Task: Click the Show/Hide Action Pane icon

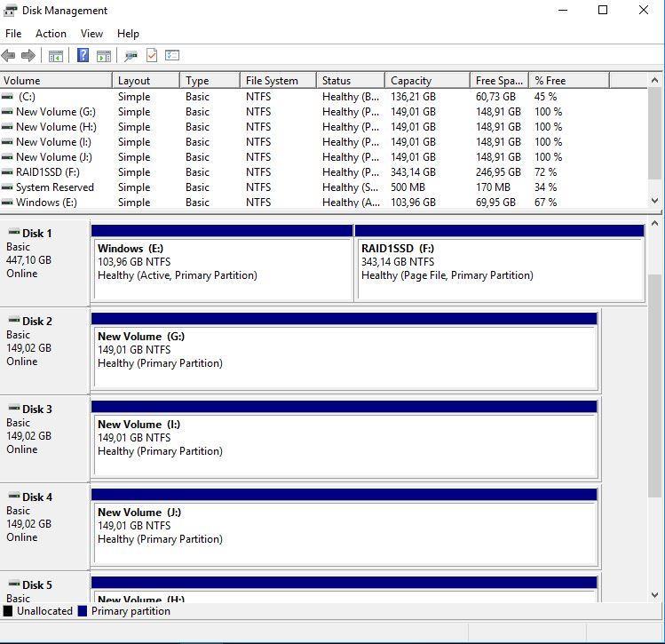Action: tap(104, 56)
